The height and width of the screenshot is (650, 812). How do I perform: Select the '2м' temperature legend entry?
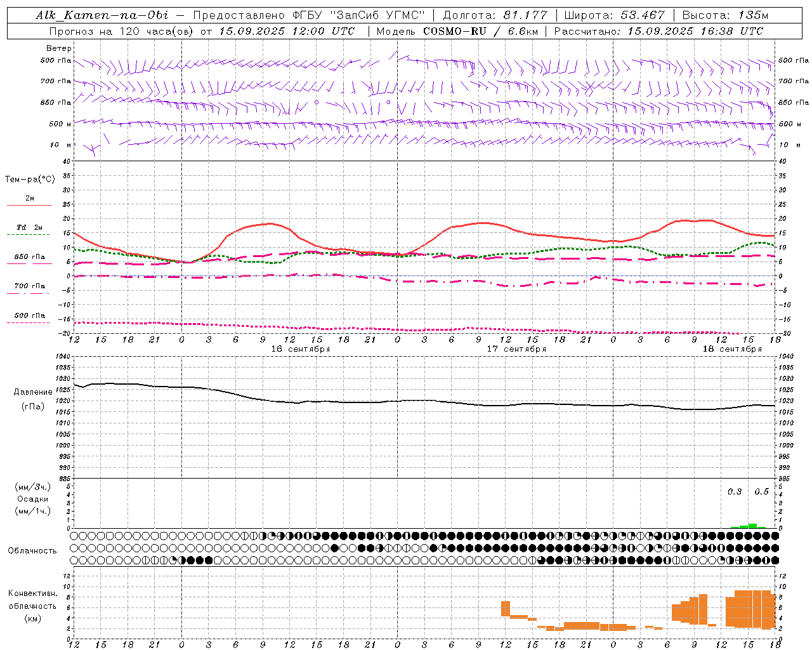(30, 199)
